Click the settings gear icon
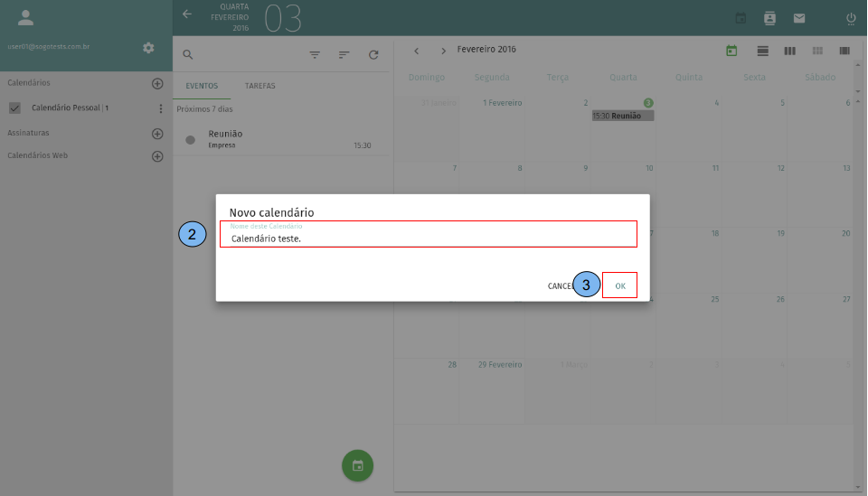The width and height of the screenshot is (868, 496). pyautogui.click(x=149, y=48)
